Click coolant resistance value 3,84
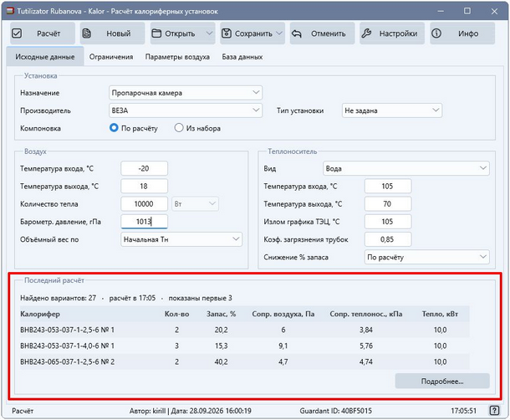This screenshot has width=510, height=420. click(366, 330)
